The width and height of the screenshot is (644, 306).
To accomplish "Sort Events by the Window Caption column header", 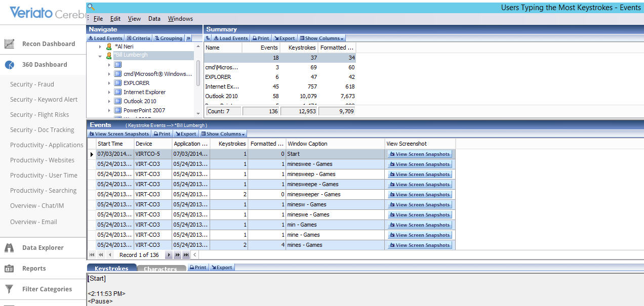I will pyautogui.click(x=336, y=144).
